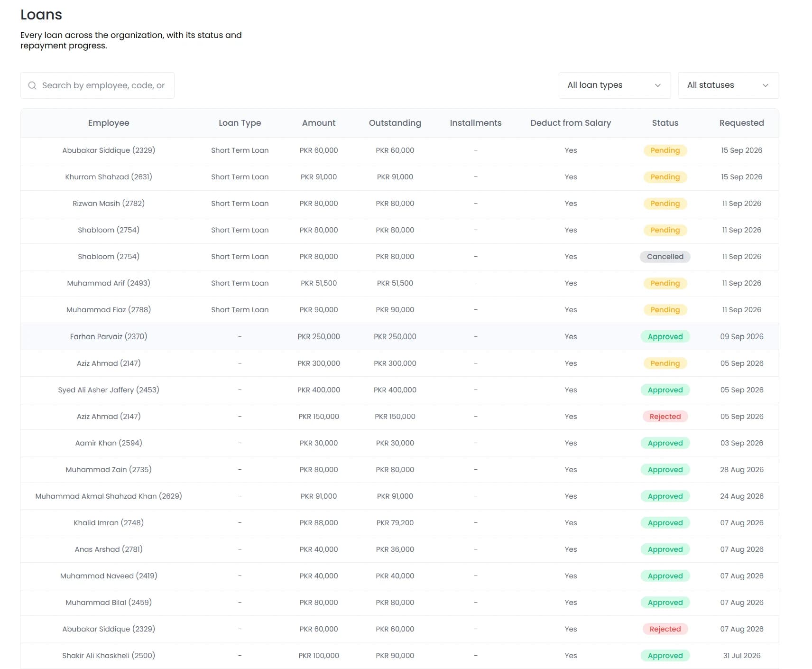Select Rizwan Masih (2782) employee name
The width and height of the screenshot is (812, 669).
point(109,204)
